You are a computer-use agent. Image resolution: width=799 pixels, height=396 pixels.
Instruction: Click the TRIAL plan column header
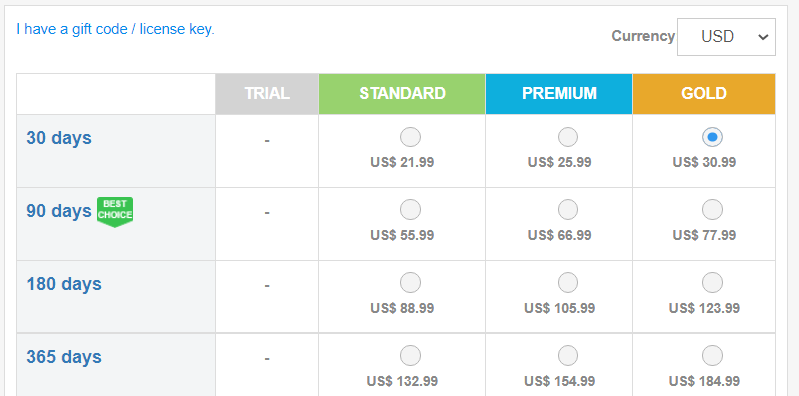pyautogui.click(x=267, y=94)
